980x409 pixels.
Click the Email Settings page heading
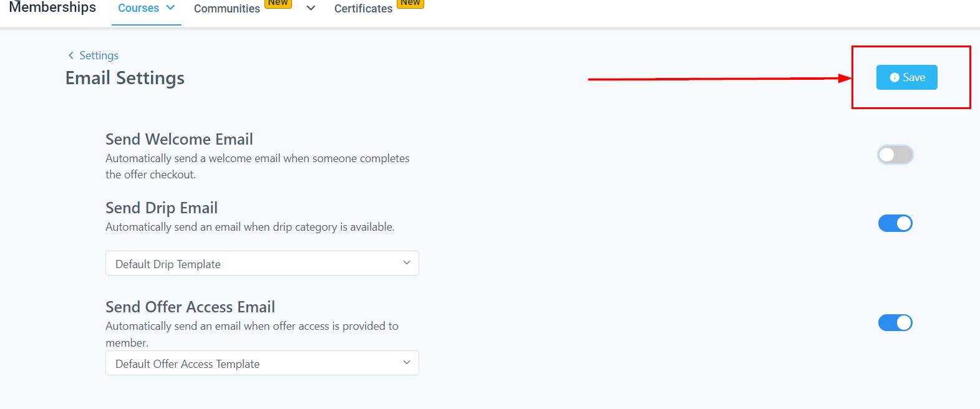point(125,78)
